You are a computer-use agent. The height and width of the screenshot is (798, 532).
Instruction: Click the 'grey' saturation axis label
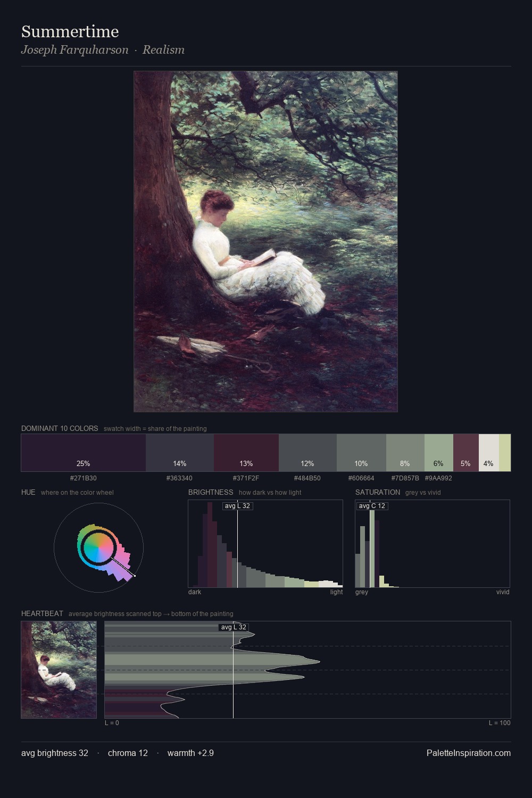click(x=362, y=592)
